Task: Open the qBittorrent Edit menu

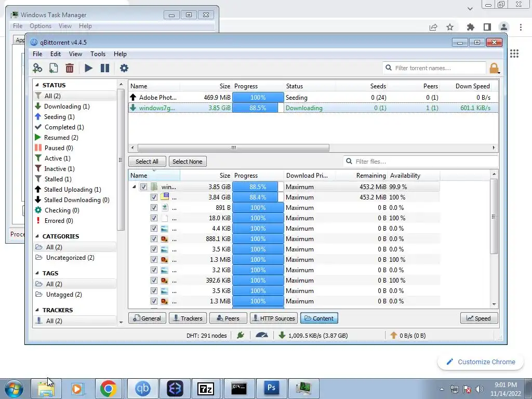Action: (x=55, y=54)
